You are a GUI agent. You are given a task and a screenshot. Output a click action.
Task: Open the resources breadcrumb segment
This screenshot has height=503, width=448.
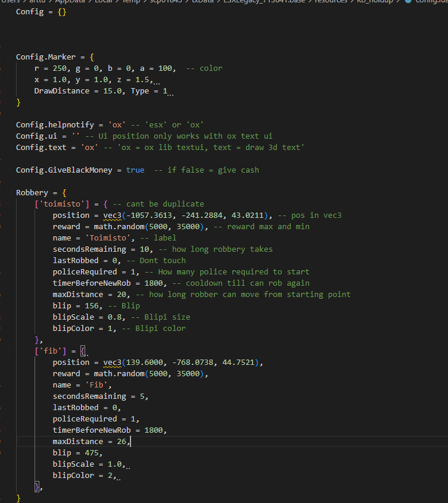tap(331, 2)
